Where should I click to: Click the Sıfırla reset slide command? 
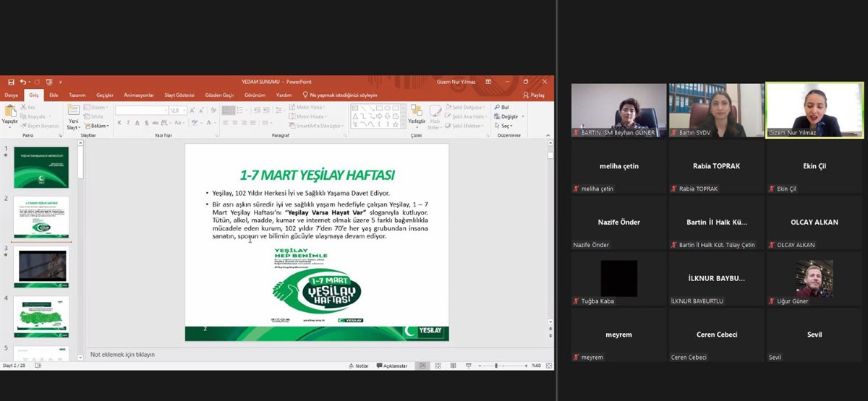pyautogui.click(x=94, y=116)
